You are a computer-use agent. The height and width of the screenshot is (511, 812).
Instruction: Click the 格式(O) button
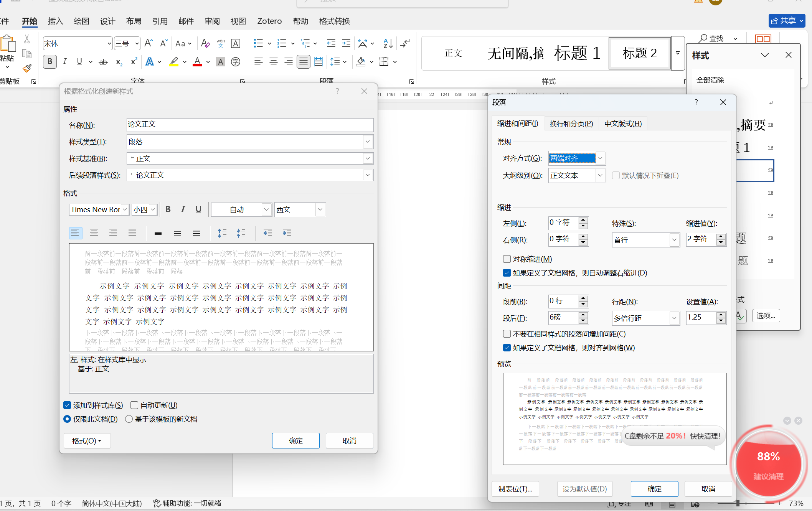87,441
